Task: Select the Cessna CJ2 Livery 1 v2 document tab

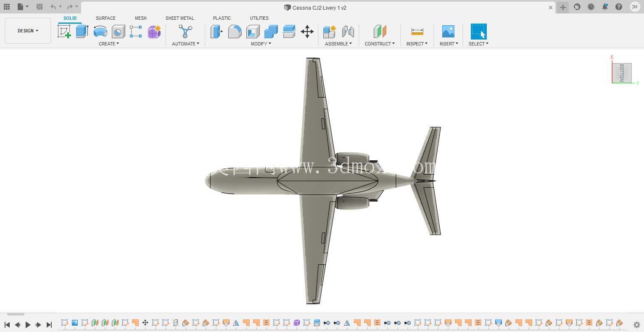Action: [x=315, y=8]
